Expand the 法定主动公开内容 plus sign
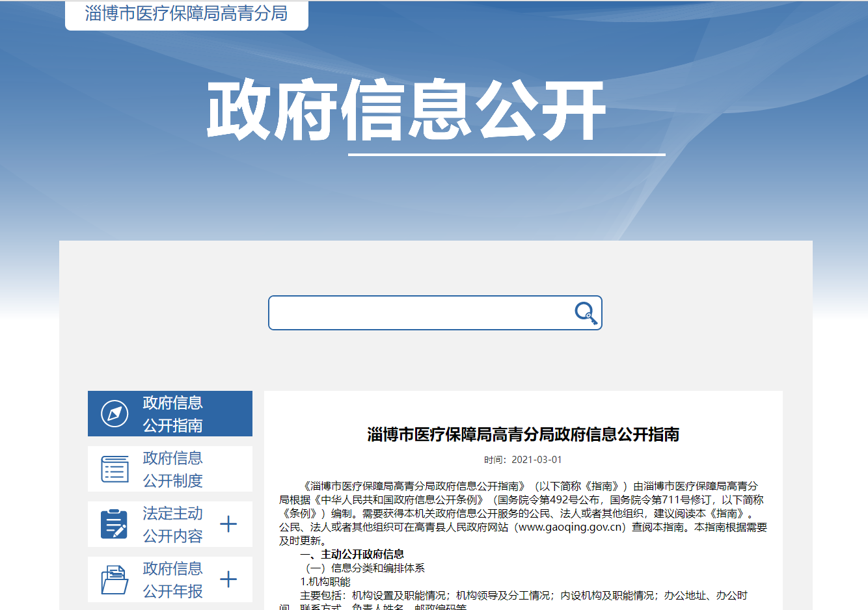Viewport: 868px width, 610px height. (228, 524)
